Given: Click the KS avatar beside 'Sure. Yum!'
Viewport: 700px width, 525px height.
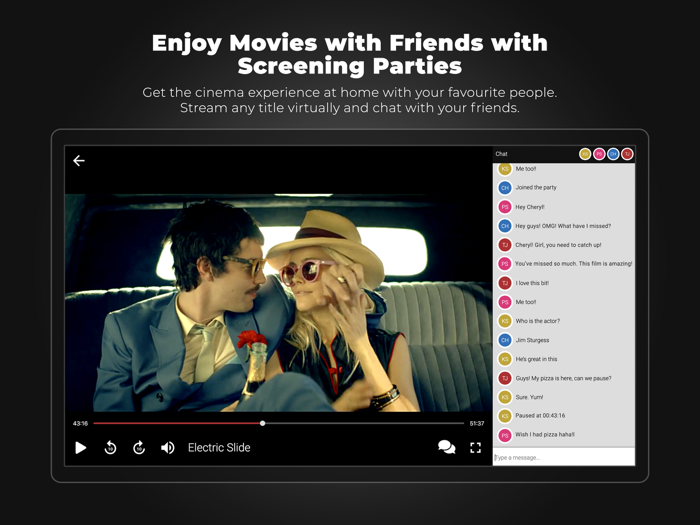Looking at the screenshot, I should click(505, 397).
